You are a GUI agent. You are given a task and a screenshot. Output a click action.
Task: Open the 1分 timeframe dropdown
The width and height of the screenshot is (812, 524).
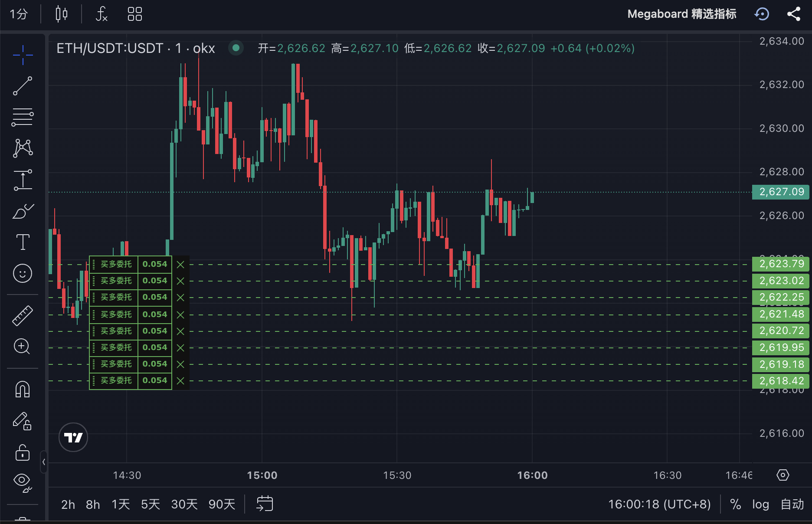click(x=19, y=14)
